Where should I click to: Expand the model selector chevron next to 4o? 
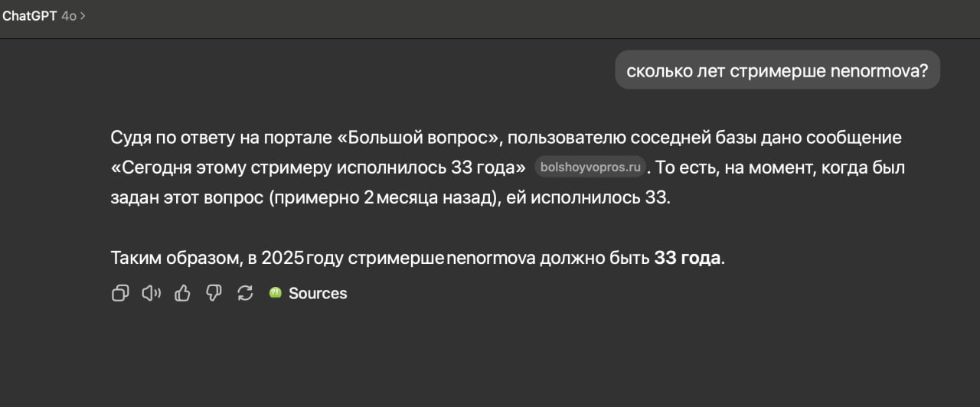(83, 15)
